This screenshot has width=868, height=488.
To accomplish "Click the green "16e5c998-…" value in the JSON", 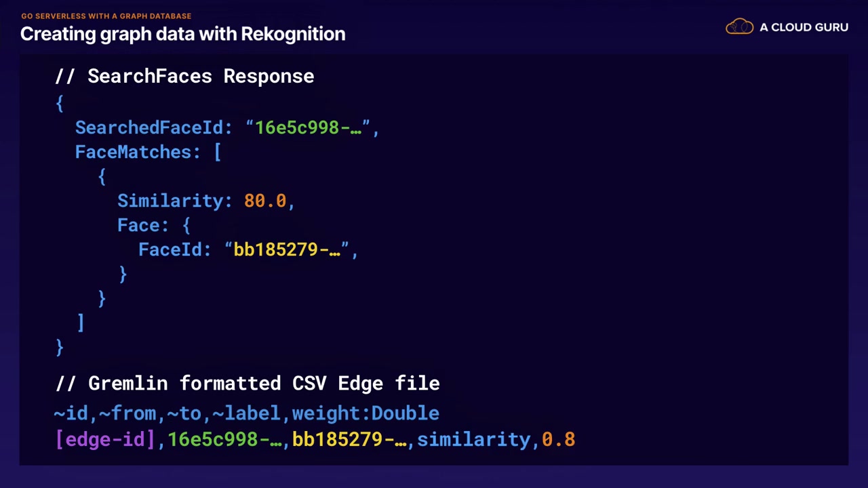I will [308, 127].
